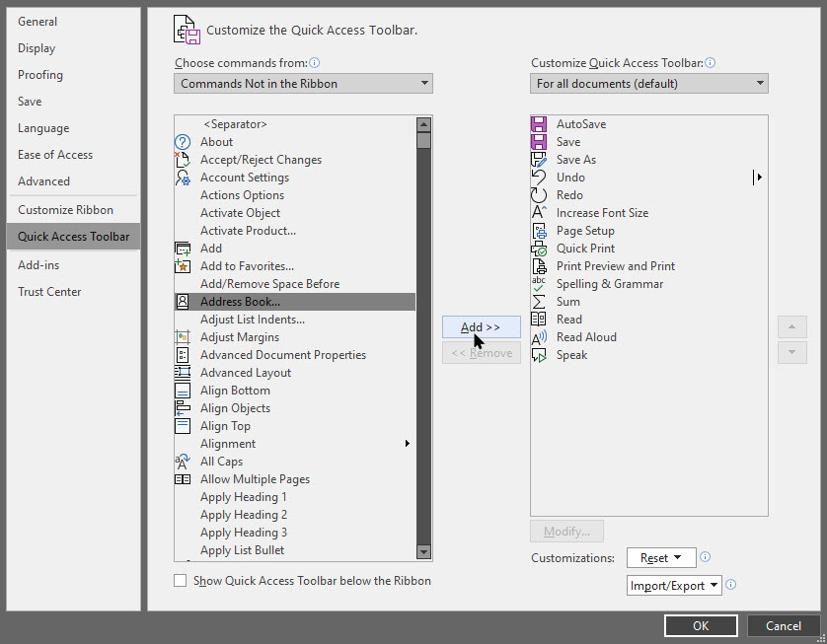Click the Undo arrow icon
Image resolution: width=827 pixels, height=644 pixels.
[x=539, y=178]
